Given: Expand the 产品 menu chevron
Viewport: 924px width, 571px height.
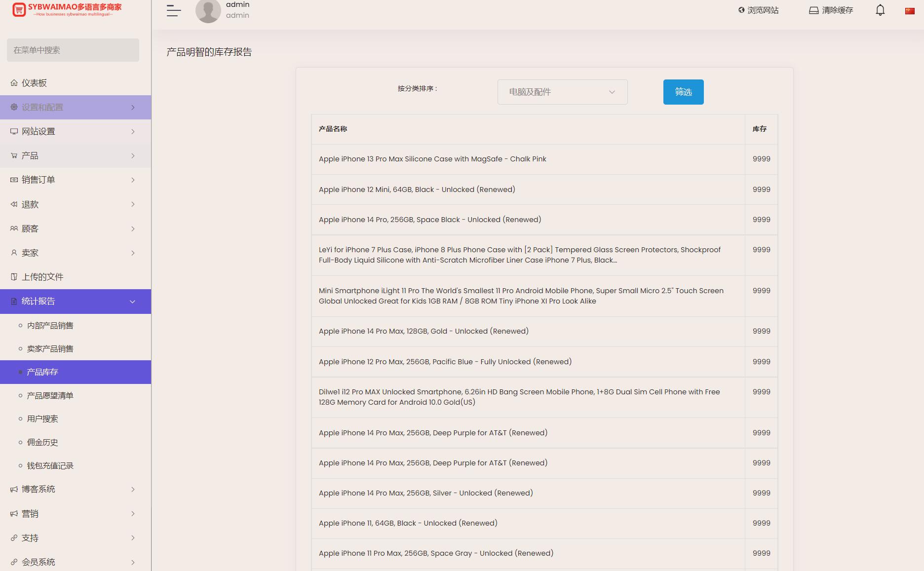Looking at the screenshot, I should click(133, 155).
